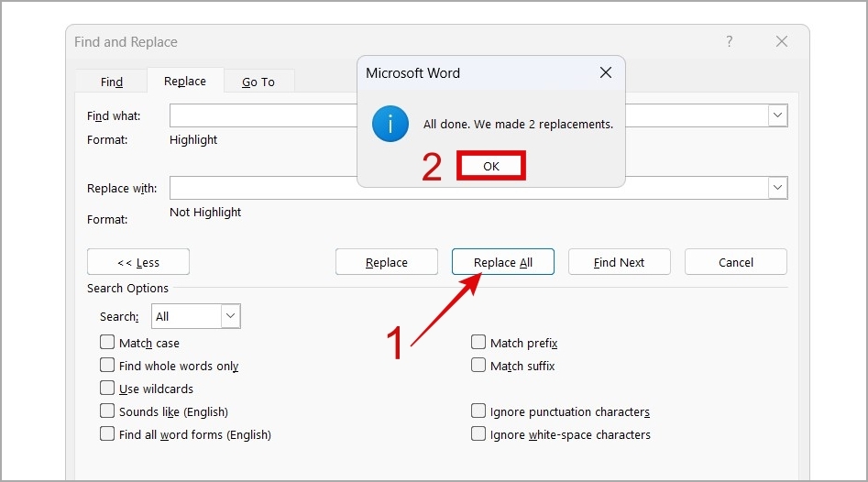Check Find all word forms (English)

tap(107, 433)
